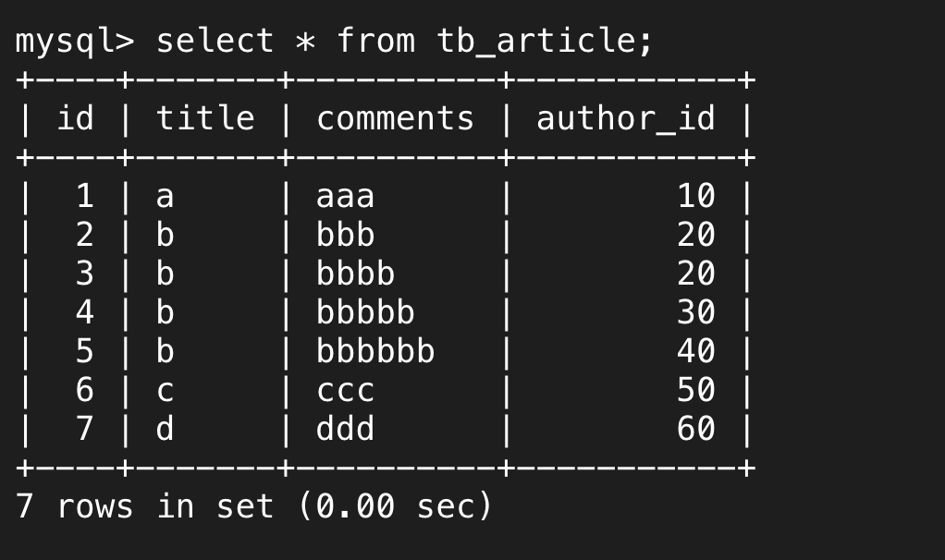The height and width of the screenshot is (560, 945).
Task: Select the comments value ddd
Action: click(x=345, y=429)
